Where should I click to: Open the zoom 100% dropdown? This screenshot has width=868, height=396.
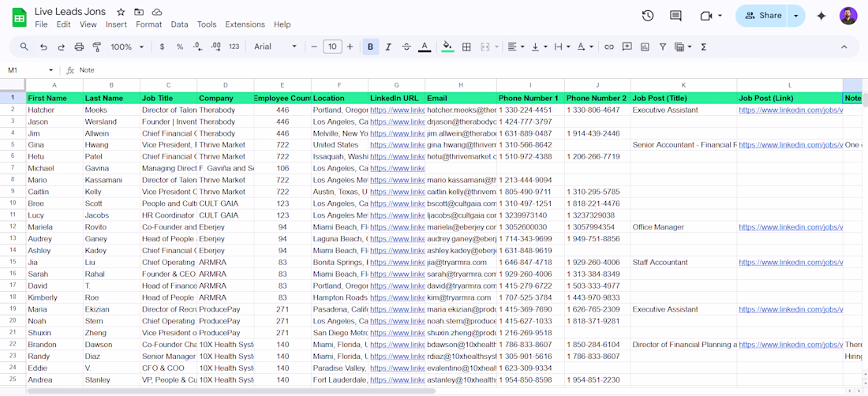tap(127, 47)
